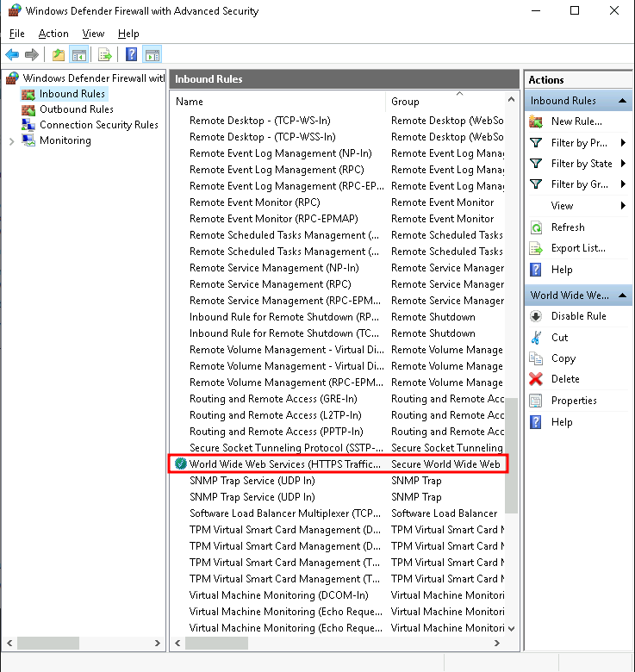Expand the Monitoring tree node
Viewport: 635px width, 672px height.
coord(11,141)
